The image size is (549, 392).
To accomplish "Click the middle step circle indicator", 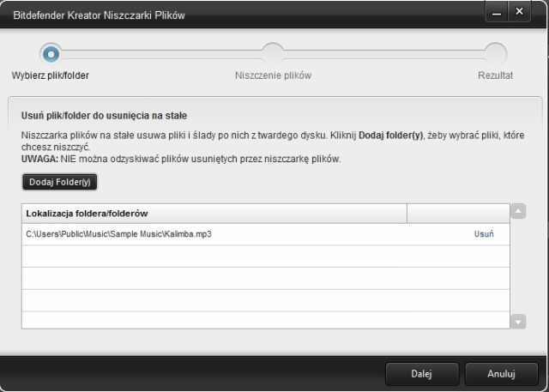I will (273, 53).
